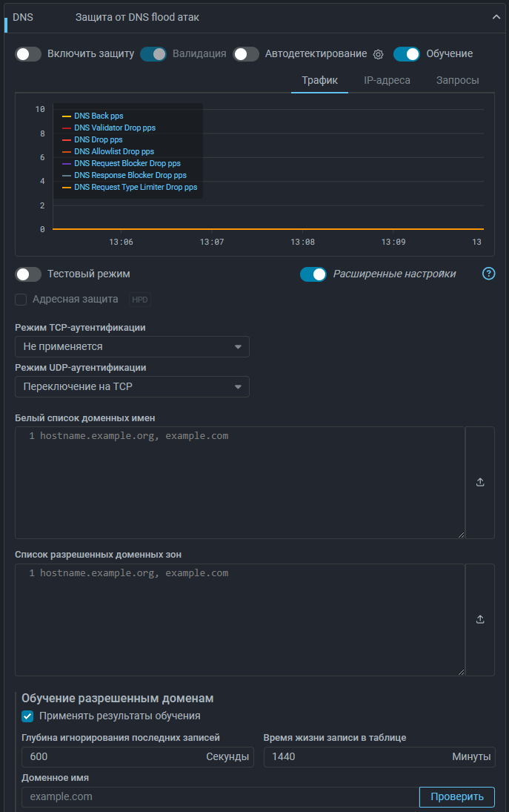Image resolution: width=509 pixels, height=812 pixels.
Task: Click the 'Проверить' button
Action: pos(456,796)
